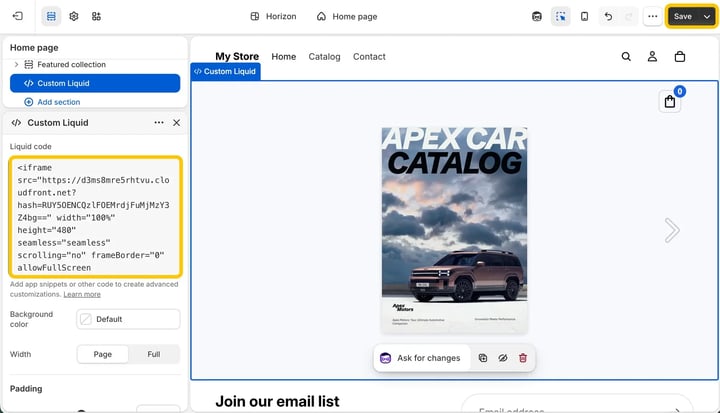Image resolution: width=720 pixels, height=413 pixels.
Task: Click the store search icon
Action: point(626,57)
